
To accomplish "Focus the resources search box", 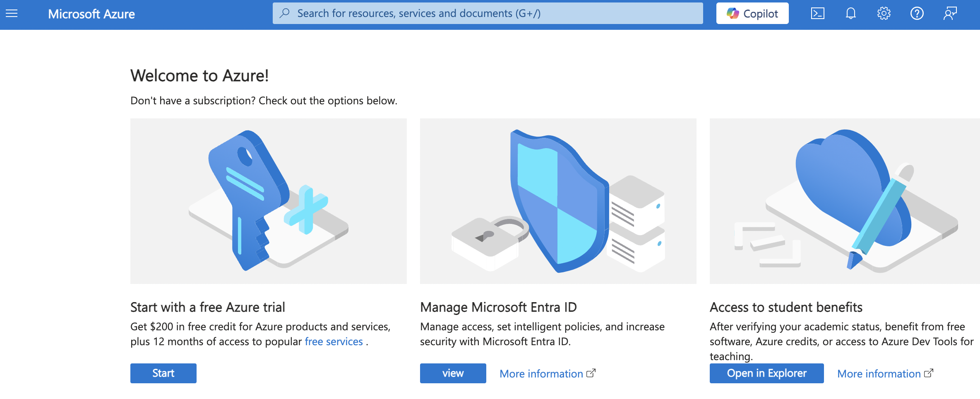I will (488, 13).
